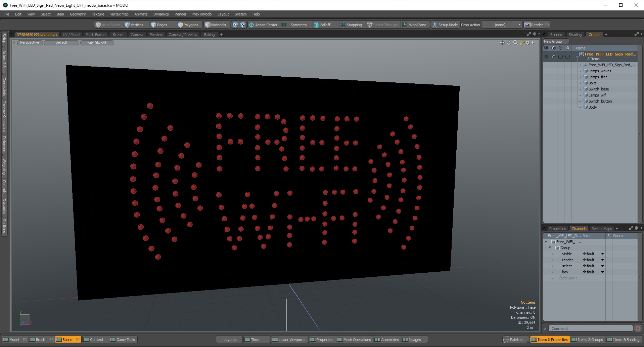Image resolution: width=644 pixels, height=347 pixels.
Task: Switch to Materials selection mode
Action: (216, 25)
